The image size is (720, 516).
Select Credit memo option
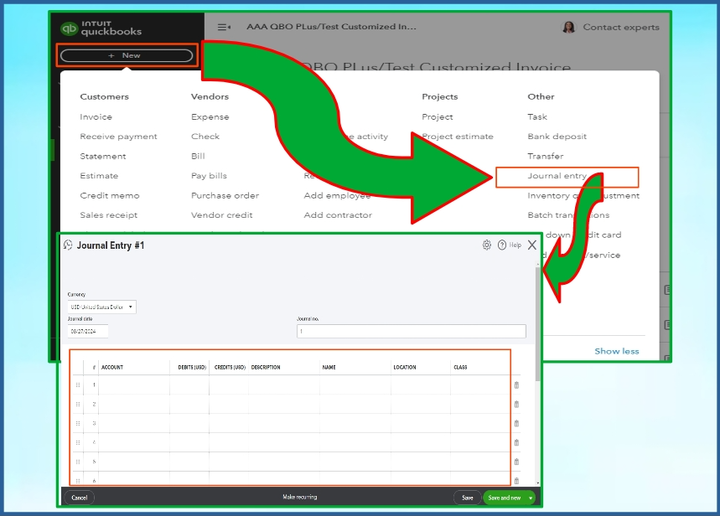[x=109, y=196]
